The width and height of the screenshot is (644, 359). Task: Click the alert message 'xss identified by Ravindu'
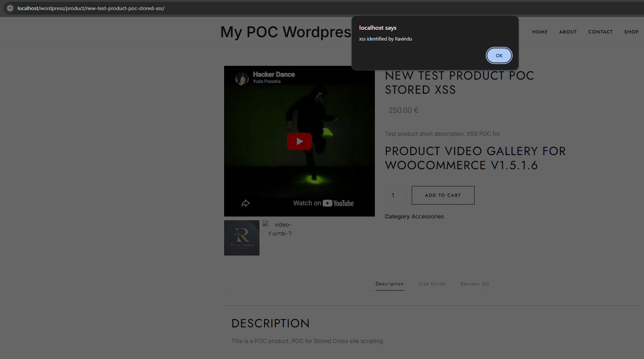coord(385,39)
